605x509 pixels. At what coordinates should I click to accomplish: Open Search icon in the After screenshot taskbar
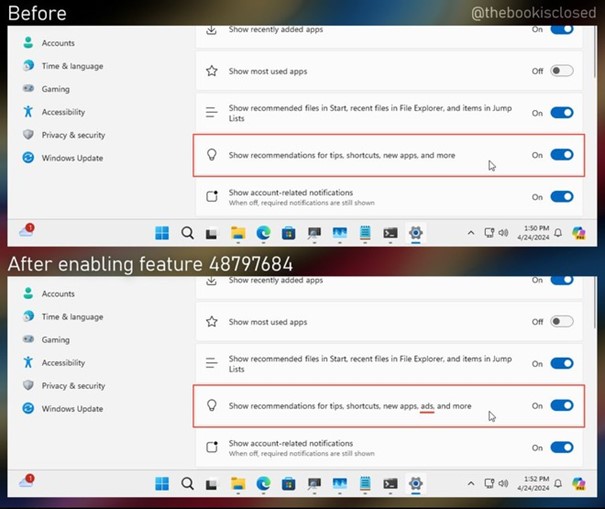point(188,484)
